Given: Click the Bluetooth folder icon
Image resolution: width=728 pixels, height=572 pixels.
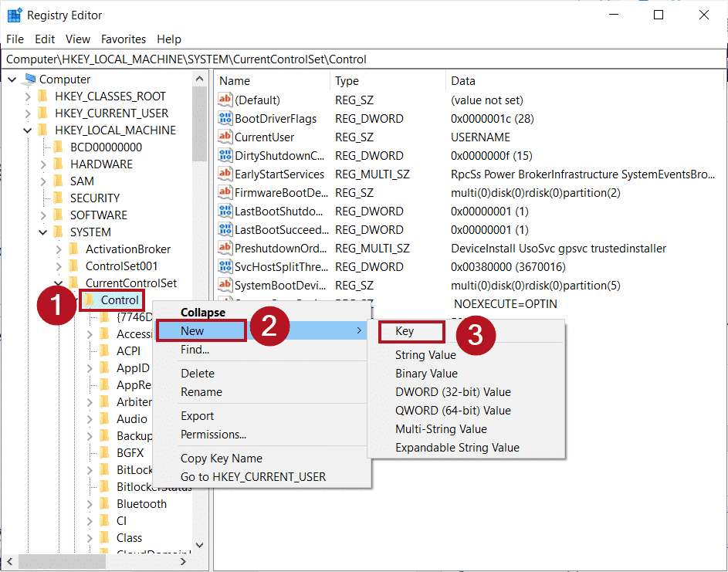Looking at the screenshot, I should 104,504.
